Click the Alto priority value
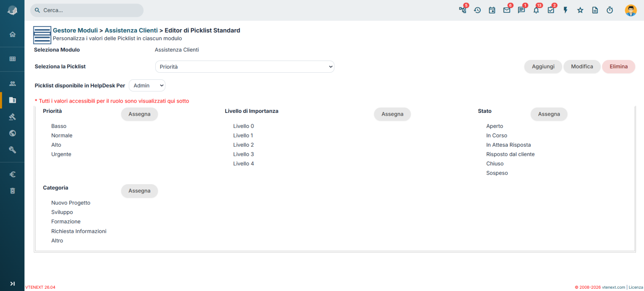 point(56,145)
